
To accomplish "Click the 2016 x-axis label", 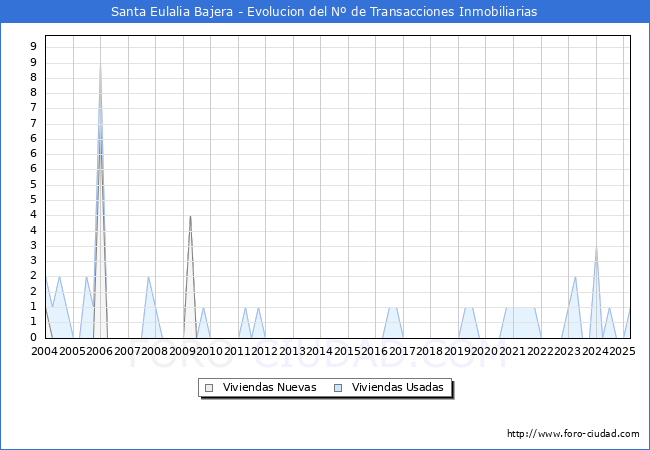I will click(x=374, y=351).
